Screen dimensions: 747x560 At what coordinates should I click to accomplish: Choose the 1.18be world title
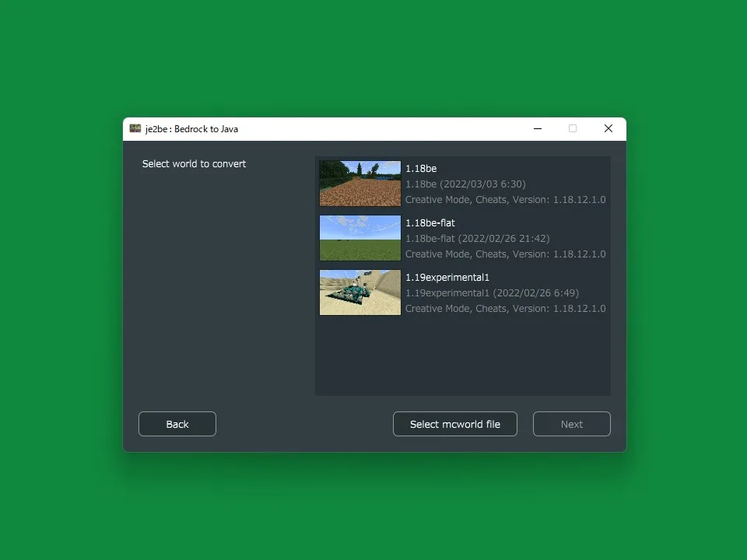[421, 169]
